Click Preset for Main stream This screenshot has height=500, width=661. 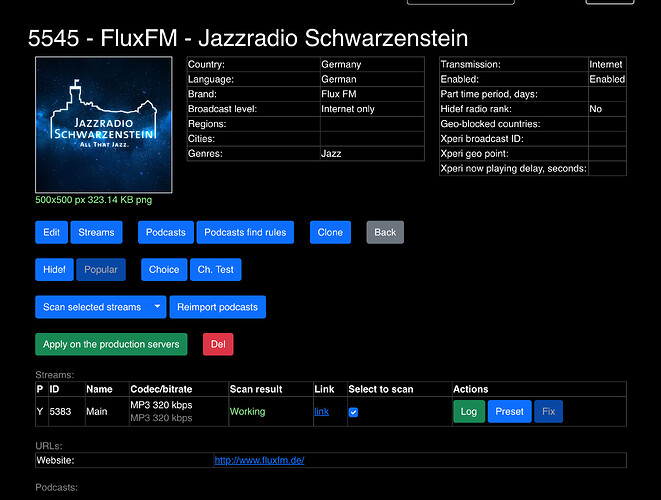tap(509, 411)
